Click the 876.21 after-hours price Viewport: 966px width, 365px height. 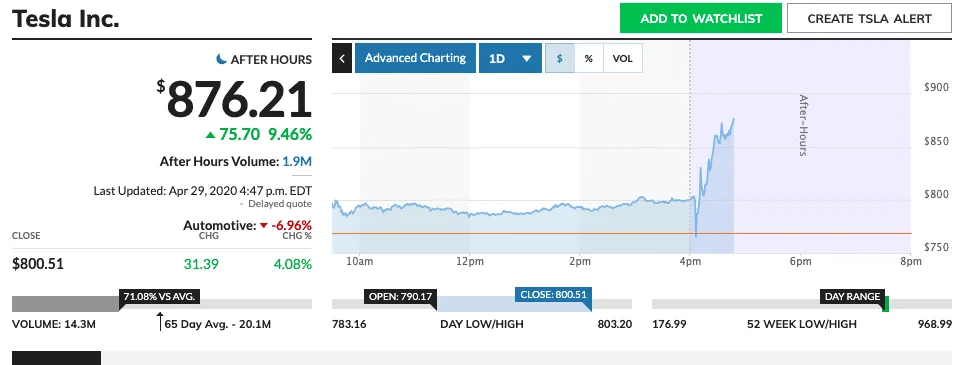(239, 100)
